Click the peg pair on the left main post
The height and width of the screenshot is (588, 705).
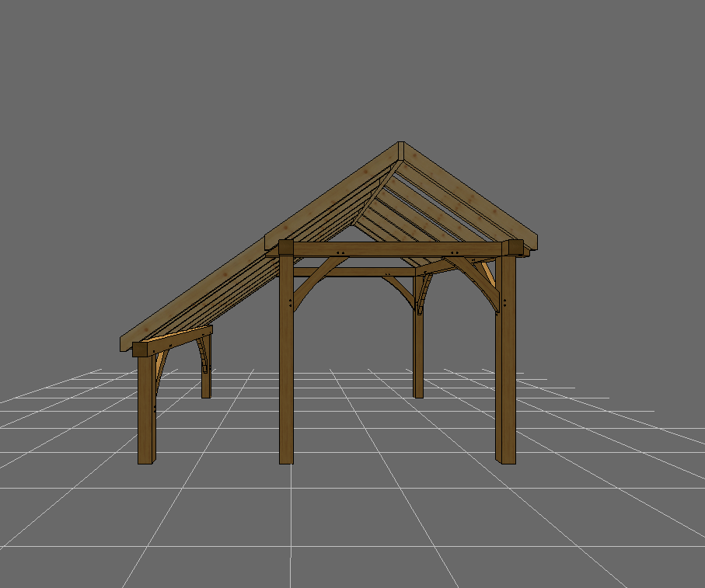tap(290, 302)
